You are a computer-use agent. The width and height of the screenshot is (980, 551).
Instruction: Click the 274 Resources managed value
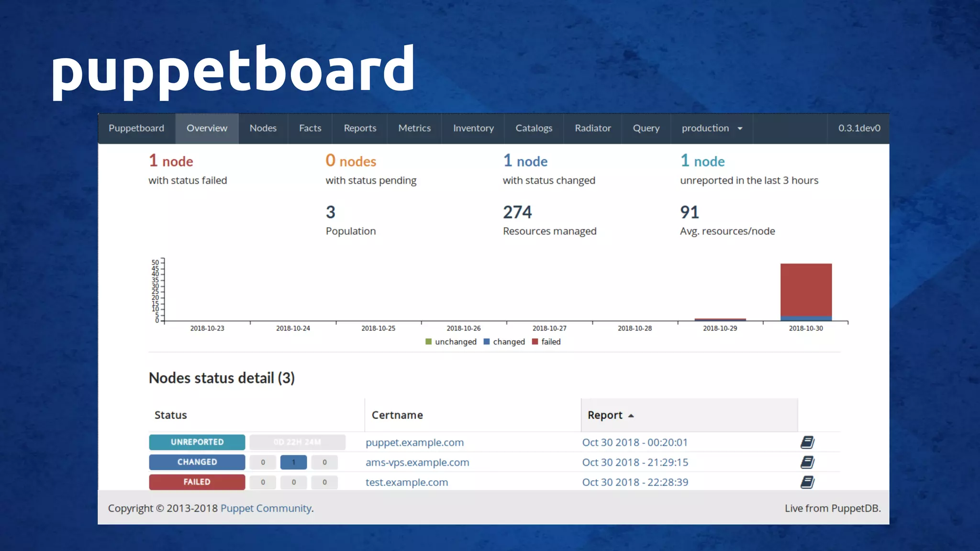(x=517, y=212)
